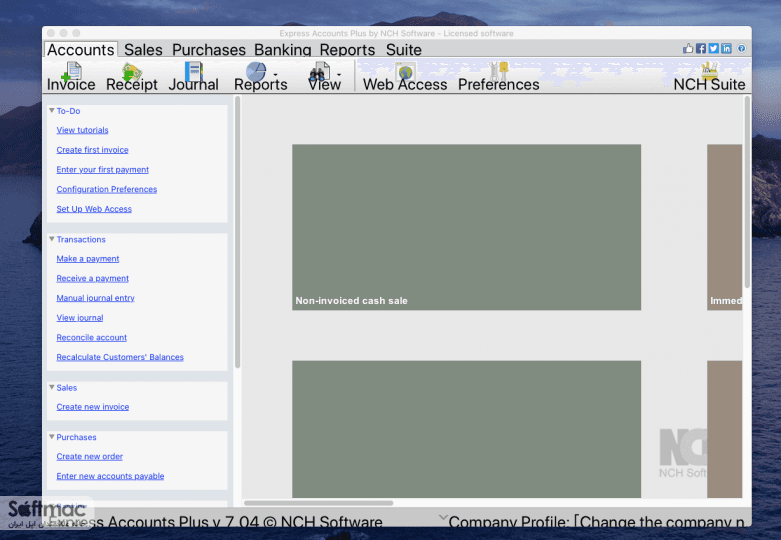Image resolution: width=781 pixels, height=540 pixels.
Task: Switch to the Accounts tab
Action: [x=81, y=50]
